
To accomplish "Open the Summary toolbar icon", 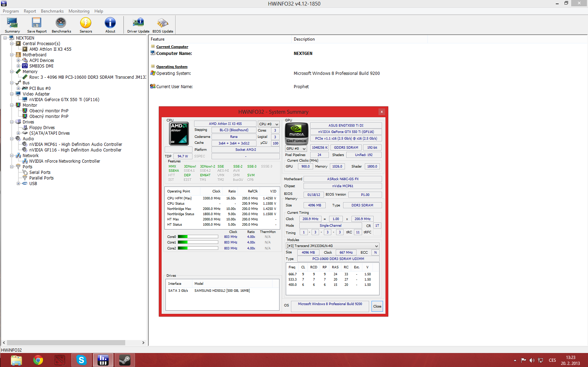I will [12, 23].
